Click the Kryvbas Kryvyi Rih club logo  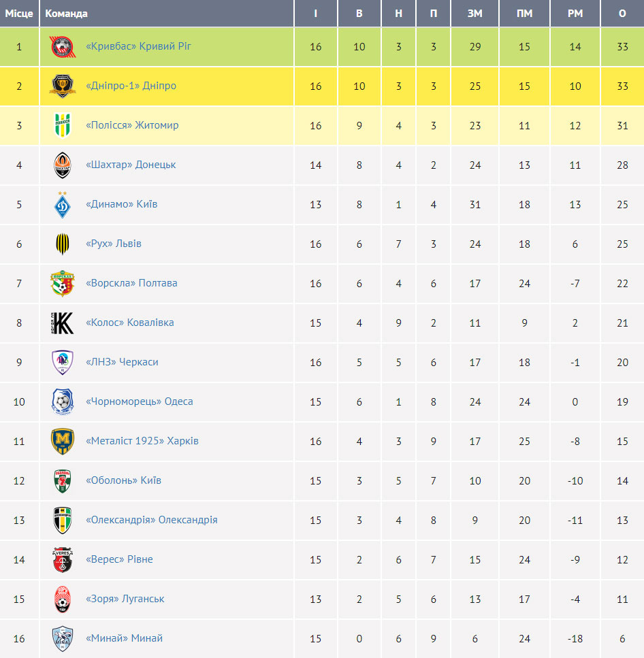(x=63, y=46)
